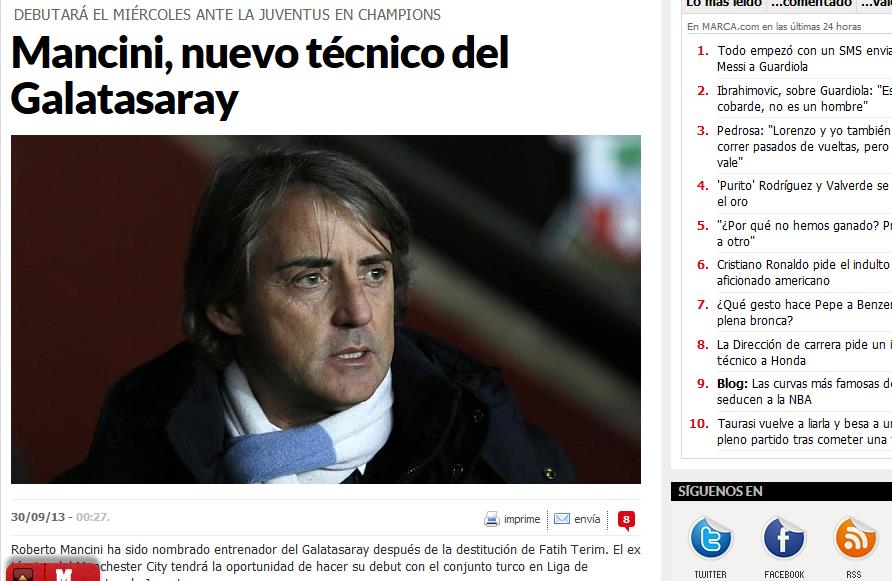Click the envelope icon beside envía

(x=561, y=518)
